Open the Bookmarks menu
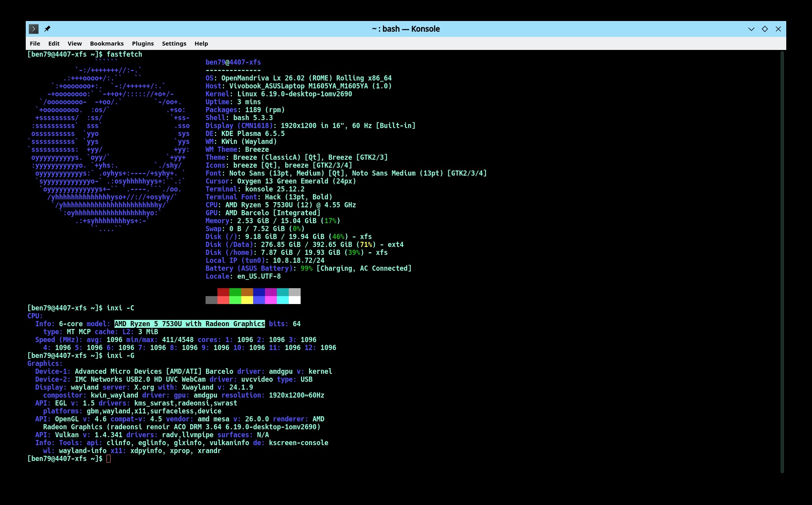The image size is (812, 505). pos(107,44)
